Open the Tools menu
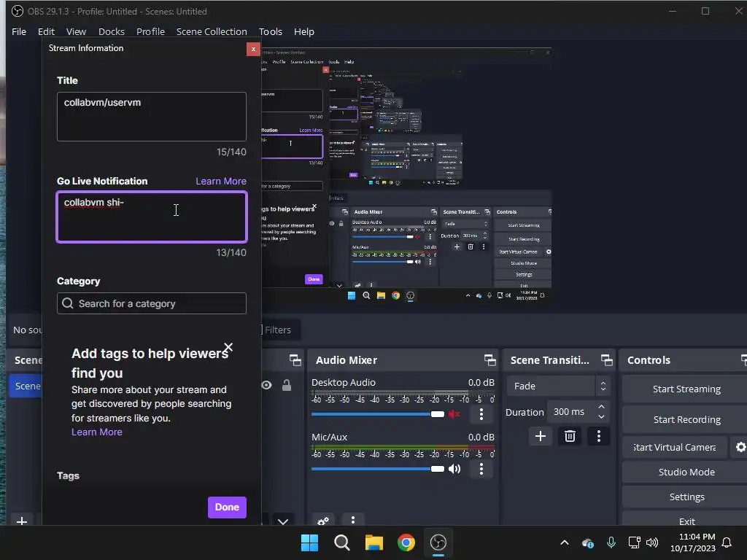Screen dimensions: 747x560 [271, 31]
